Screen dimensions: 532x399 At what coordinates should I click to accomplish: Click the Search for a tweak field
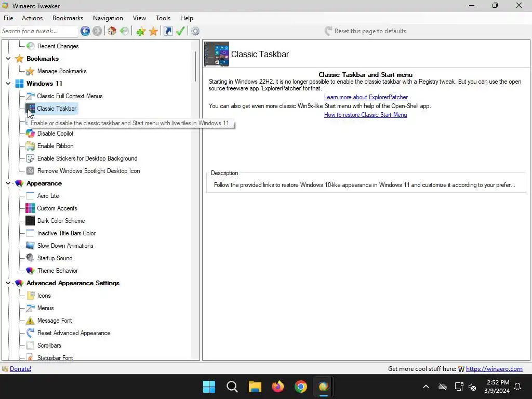[x=39, y=31]
